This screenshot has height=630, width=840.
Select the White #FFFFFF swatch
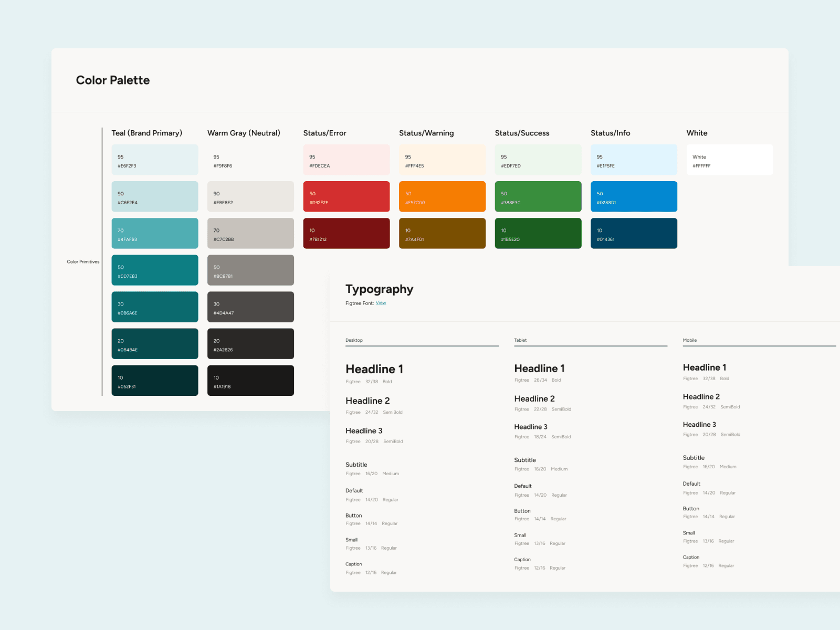pyautogui.click(x=730, y=160)
